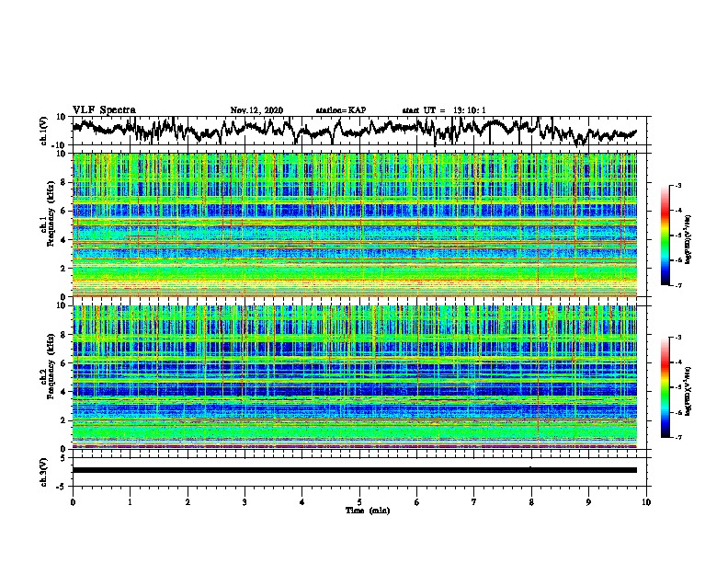Screen dimensions: 728x563
Task: Click time axis tick label '1'
Action: pyautogui.click(x=131, y=502)
